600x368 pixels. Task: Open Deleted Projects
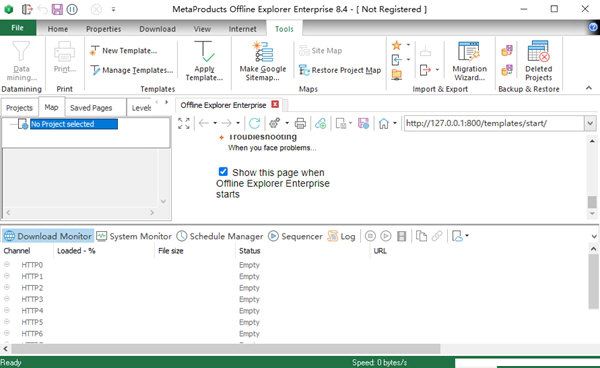(x=538, y=60)
